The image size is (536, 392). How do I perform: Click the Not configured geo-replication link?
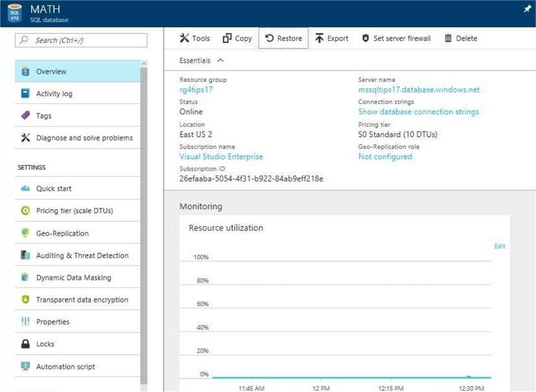tap(385, 157)
